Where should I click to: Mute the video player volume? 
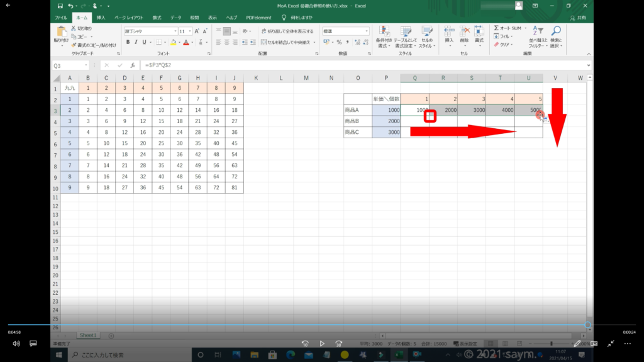pos(16,344)
